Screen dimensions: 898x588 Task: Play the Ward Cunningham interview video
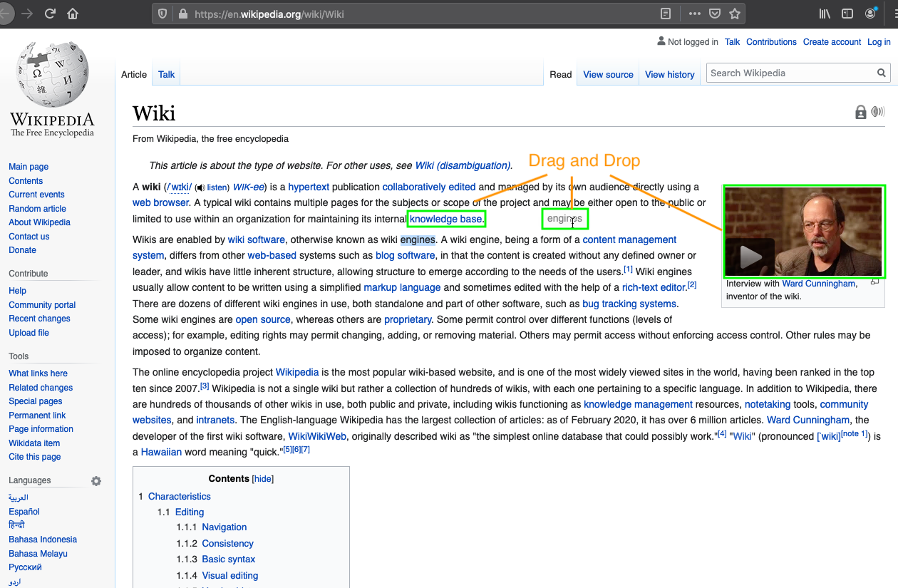(750, 256)
